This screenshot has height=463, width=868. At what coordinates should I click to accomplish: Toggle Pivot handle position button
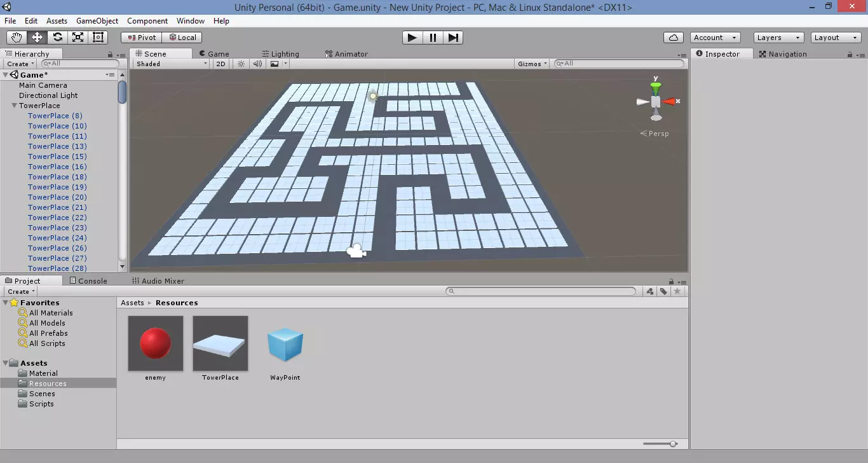pos(141,38)
